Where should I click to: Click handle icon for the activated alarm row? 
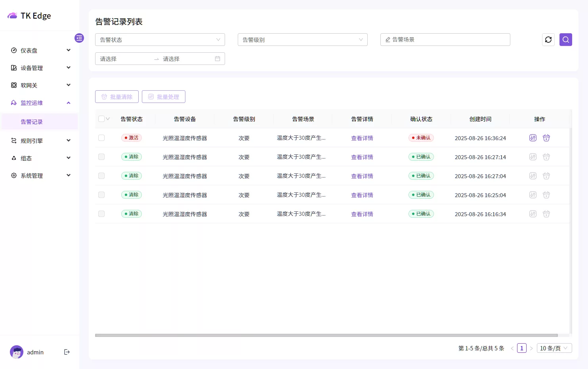(533, 138)
